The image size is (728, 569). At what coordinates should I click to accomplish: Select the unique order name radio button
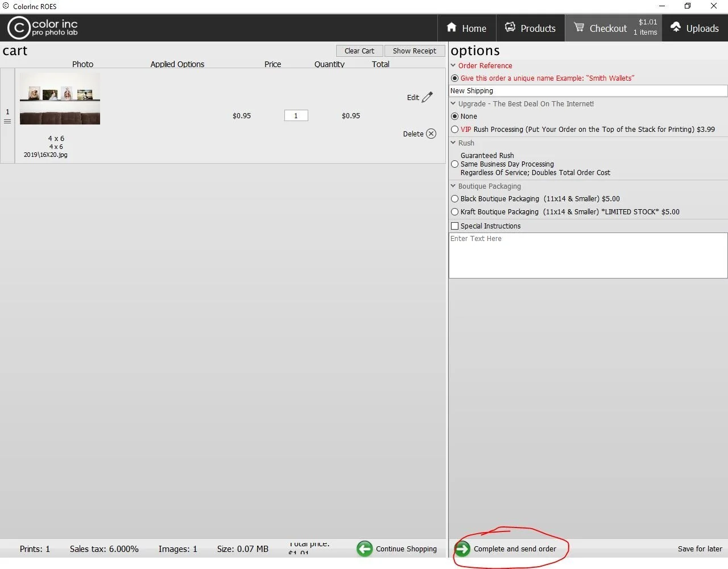(454, 78)
